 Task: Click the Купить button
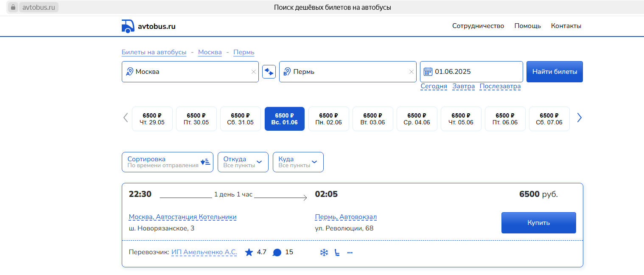538,223
